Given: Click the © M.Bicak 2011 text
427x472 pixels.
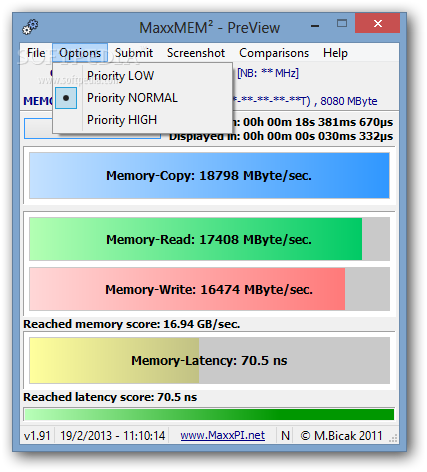Looking at the screenshot, I should 341,436.
